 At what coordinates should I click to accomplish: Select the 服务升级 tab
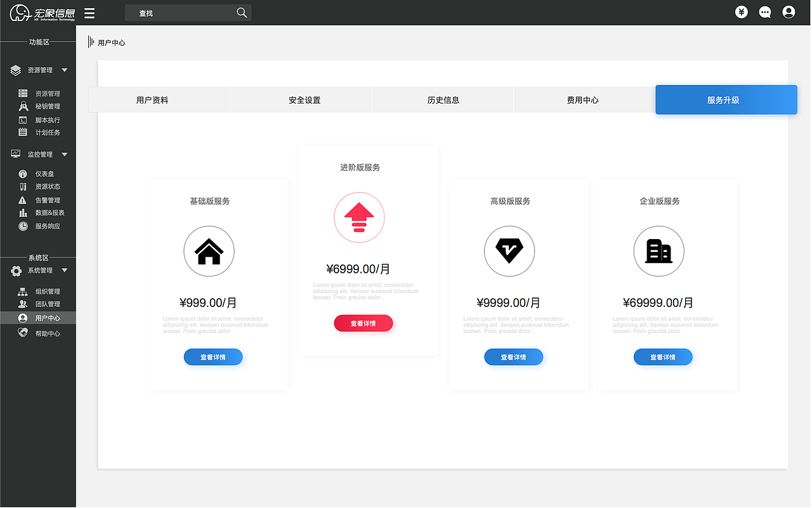(x=726, y=100)
